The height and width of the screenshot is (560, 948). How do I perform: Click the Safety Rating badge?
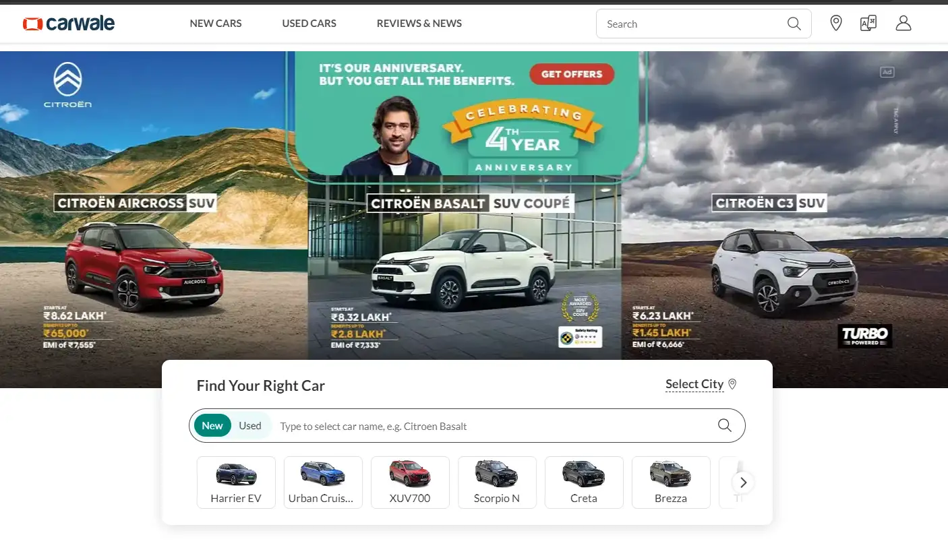[580, 337]
